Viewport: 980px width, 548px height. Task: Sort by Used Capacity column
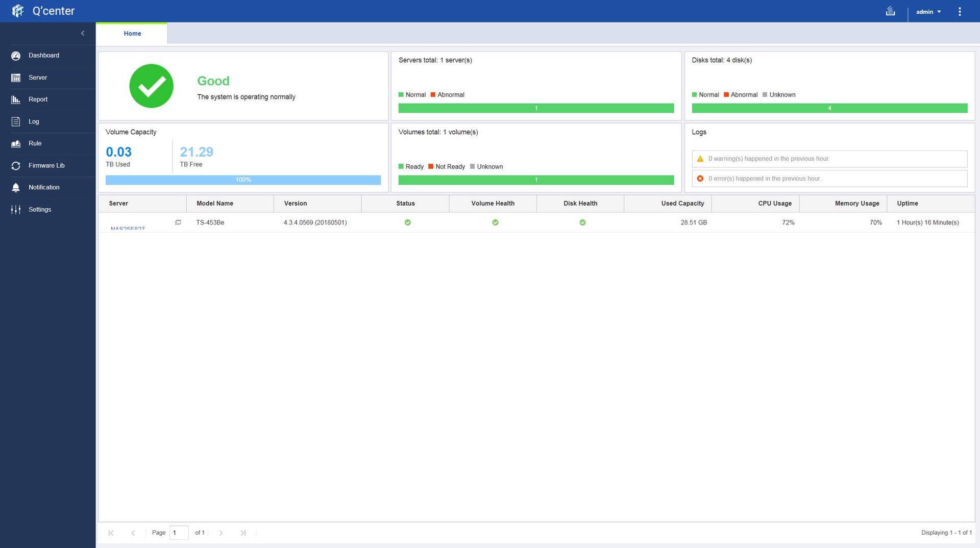tap(668, 204)
